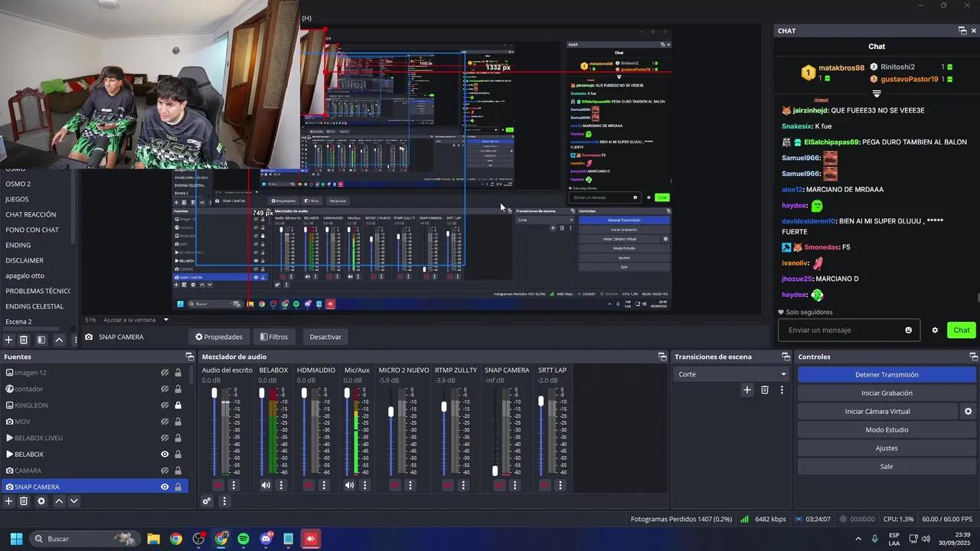Show the KINGLEON source
This screenshot has height=551, width=980.
point(164,406)
